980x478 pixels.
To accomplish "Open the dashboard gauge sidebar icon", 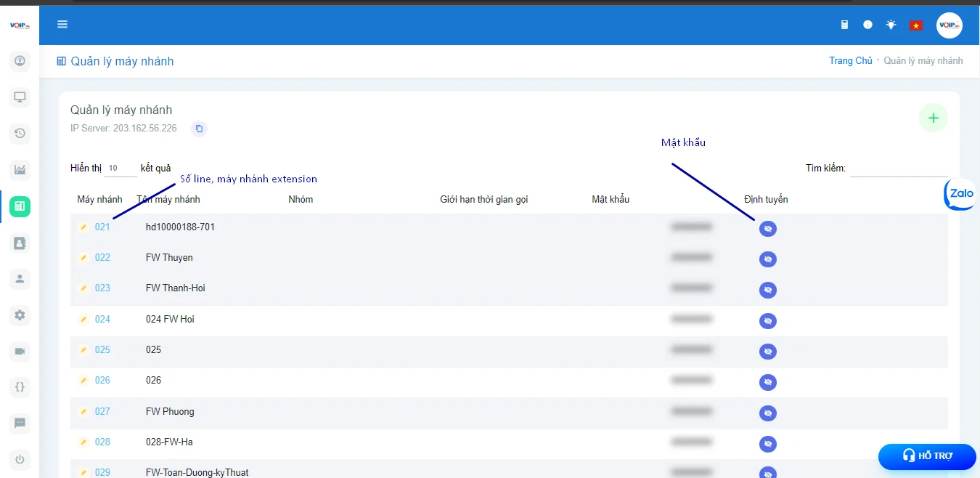I will pyautogui.click(x=20, y=61).
